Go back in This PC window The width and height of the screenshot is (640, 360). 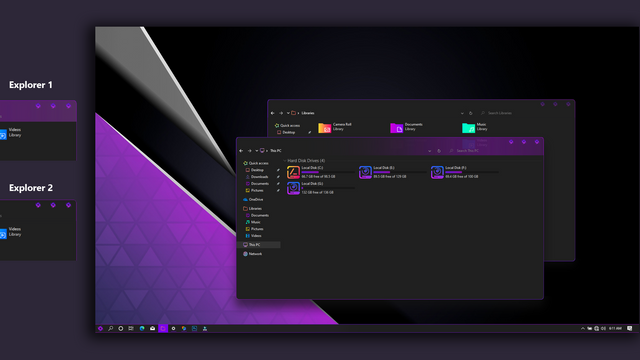click(x=241, y=151)
